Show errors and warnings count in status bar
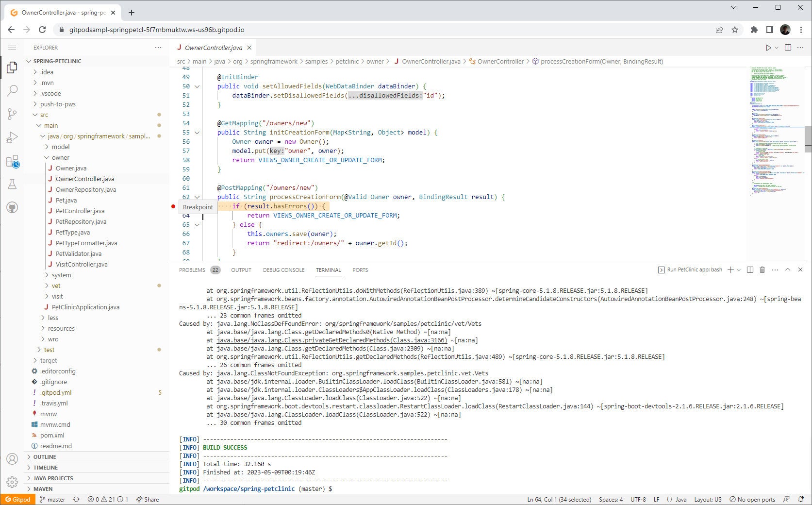 pos(108,499)
